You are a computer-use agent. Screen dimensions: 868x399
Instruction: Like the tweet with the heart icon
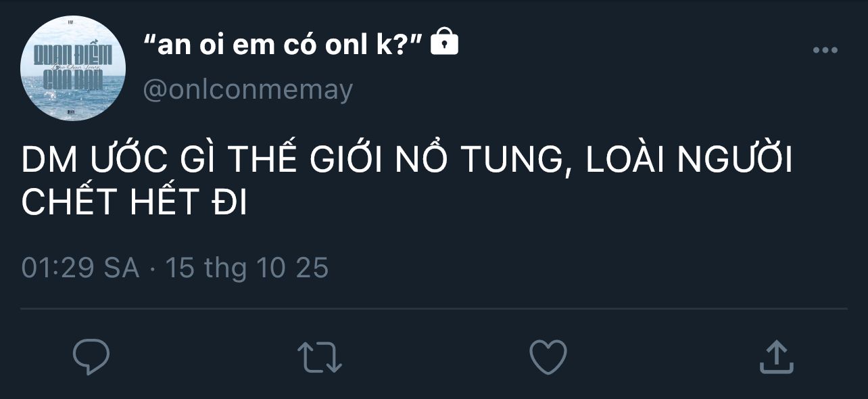pyautogui.click(x=548, y=356)
